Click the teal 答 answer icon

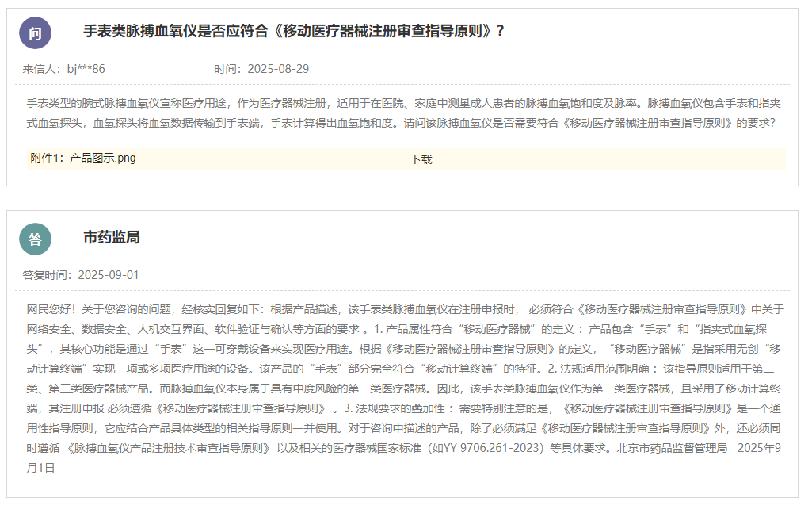[35, 239]
